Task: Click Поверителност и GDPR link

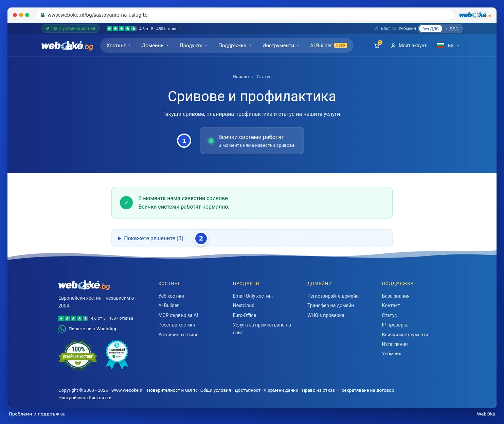Action: pyautogui.click(x=172, y=390)
